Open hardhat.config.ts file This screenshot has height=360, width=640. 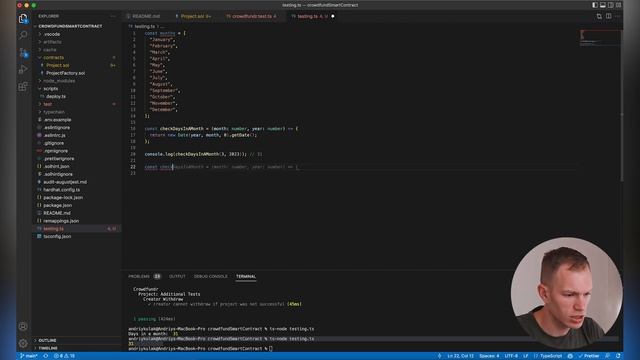[77, 190]
